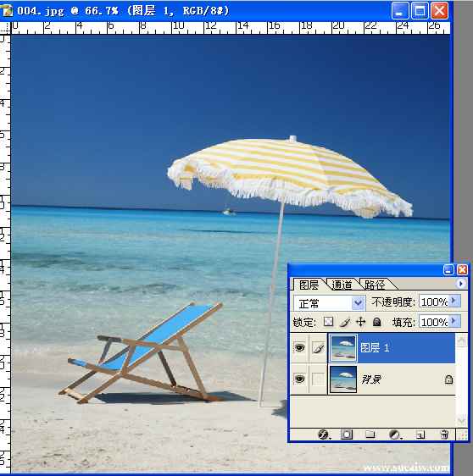Lock layer position move icon

coord(360,322)
